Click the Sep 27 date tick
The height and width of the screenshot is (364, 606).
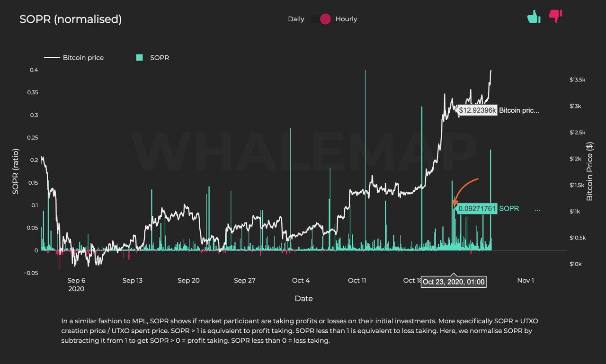tap(245, 280)
